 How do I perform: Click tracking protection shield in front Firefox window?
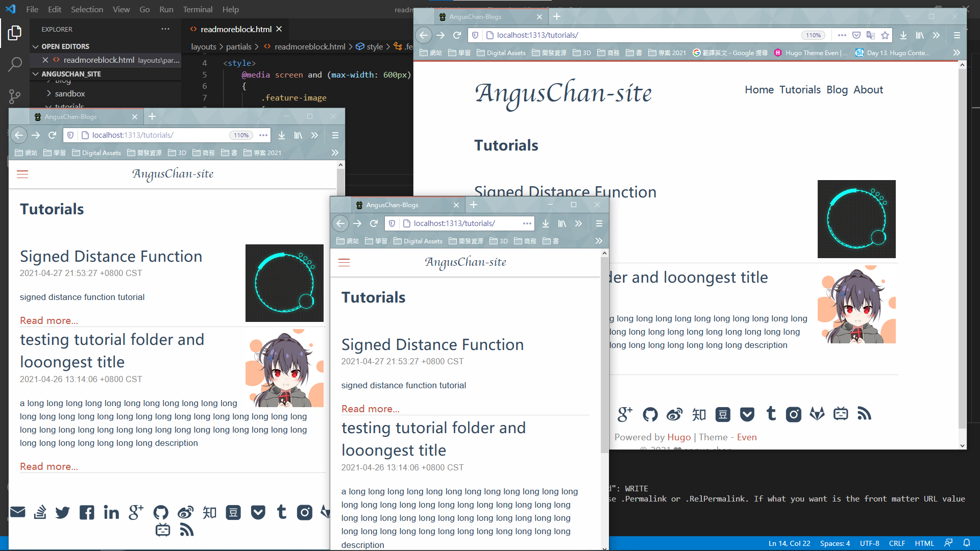(392, 223)
